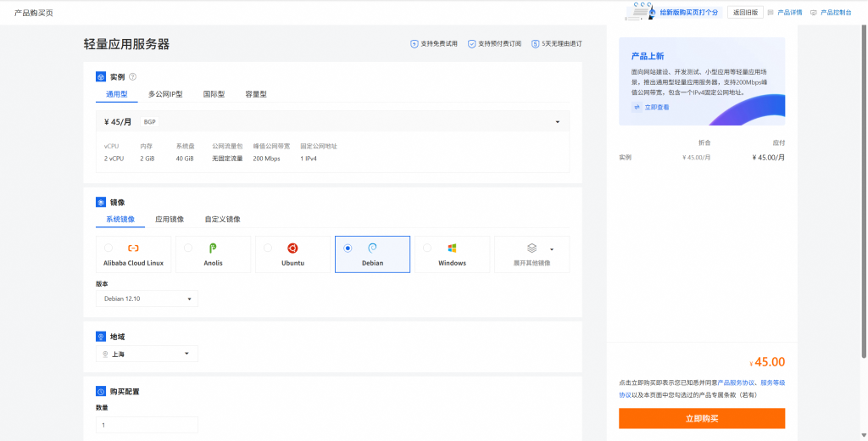
Task: Click the 支持免费试用 shield icon
Action: (414, 44)
